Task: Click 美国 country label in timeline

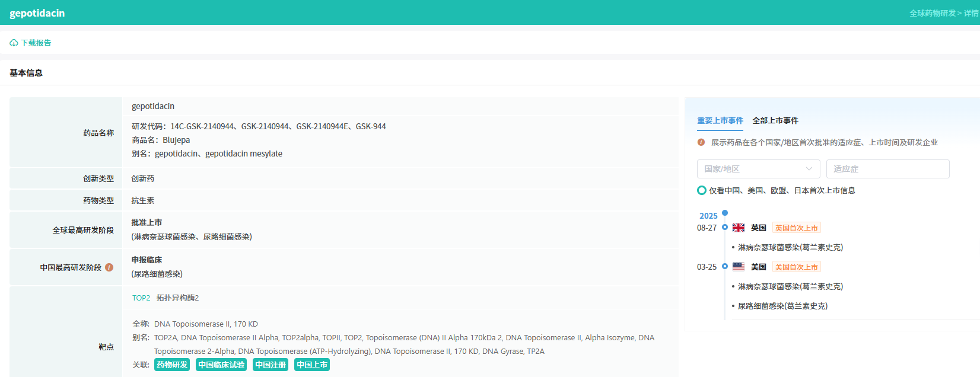Action: point(759,267)
